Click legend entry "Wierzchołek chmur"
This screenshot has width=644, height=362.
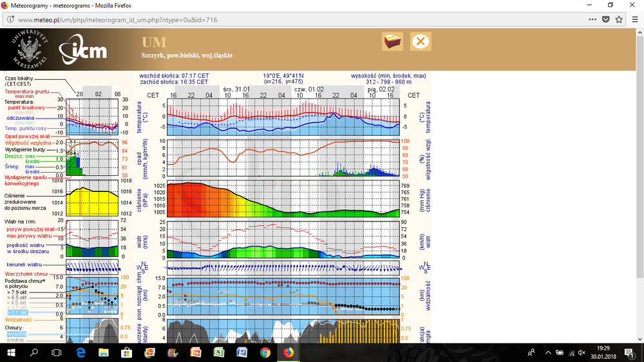pos(26,274)
